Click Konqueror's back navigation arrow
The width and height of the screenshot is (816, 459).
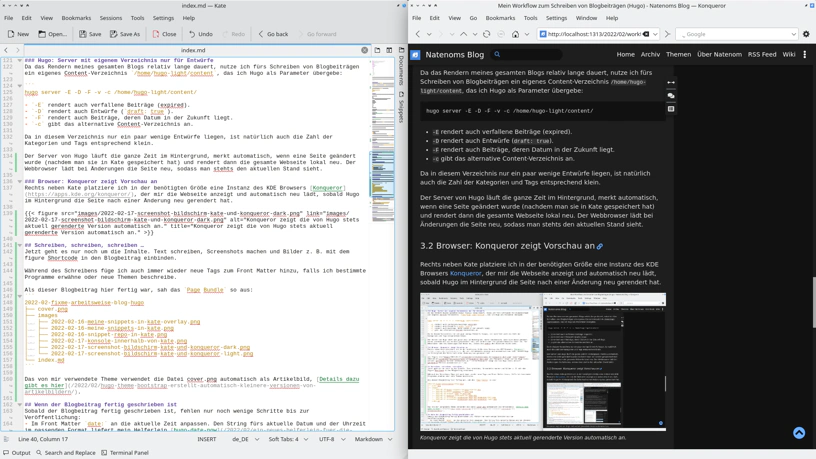tap(417, 34)
